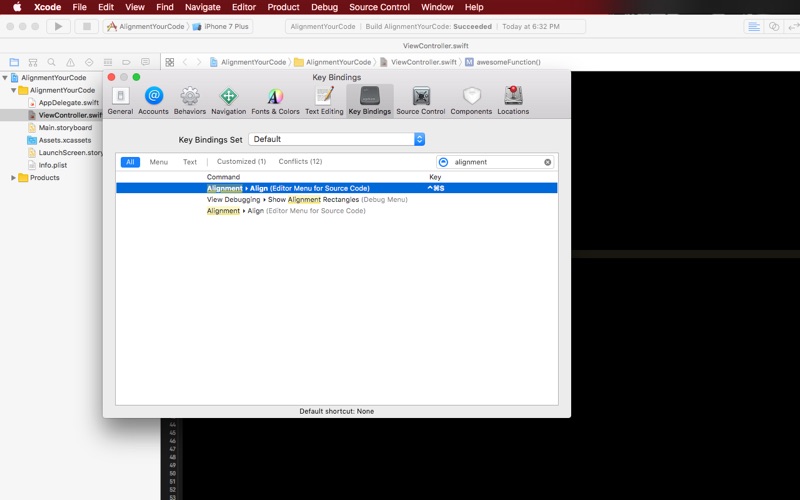Image resolution: width=800 pixels, height=500 pixels.
Task: Select the Key Bindings pane
Action: [370, 101]
